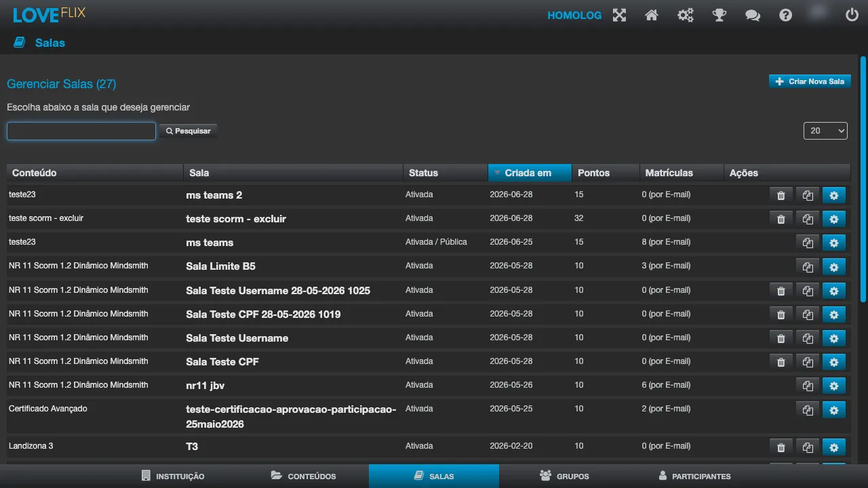Toggle fullscreen with the expand arrows icon
Viewport: 868px width, 488px height.
[x=619, y=15]
